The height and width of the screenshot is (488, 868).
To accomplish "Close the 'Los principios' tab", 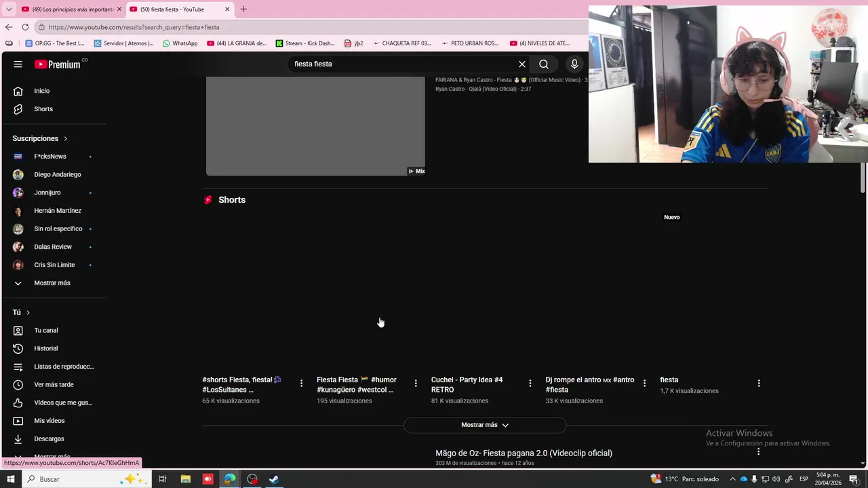I will (119, 9).
